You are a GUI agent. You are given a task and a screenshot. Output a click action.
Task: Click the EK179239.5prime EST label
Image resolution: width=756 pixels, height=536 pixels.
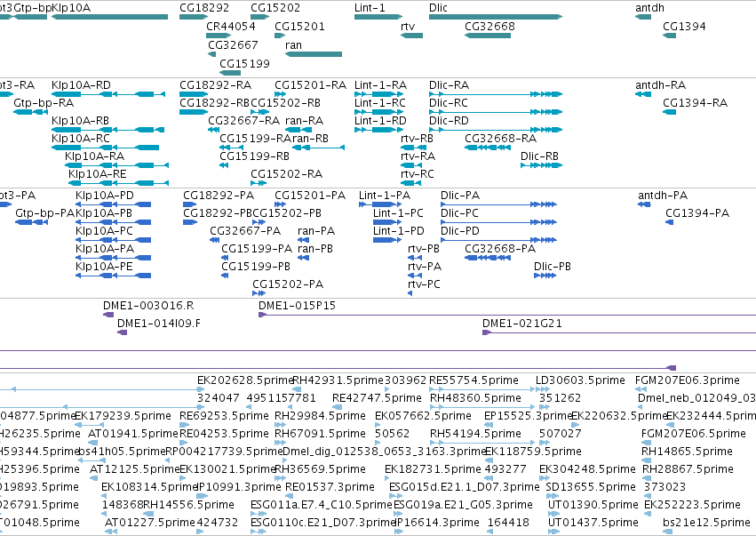point(123,416)
